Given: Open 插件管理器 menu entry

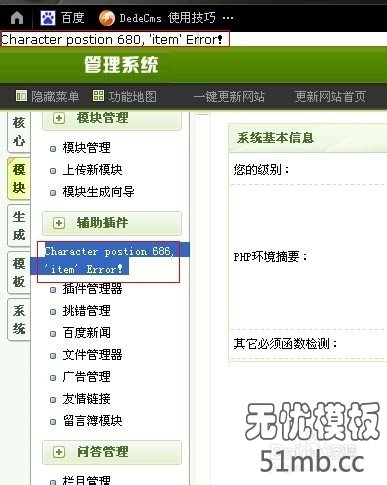Looking at the screenshot, I should tap(92, 289).
